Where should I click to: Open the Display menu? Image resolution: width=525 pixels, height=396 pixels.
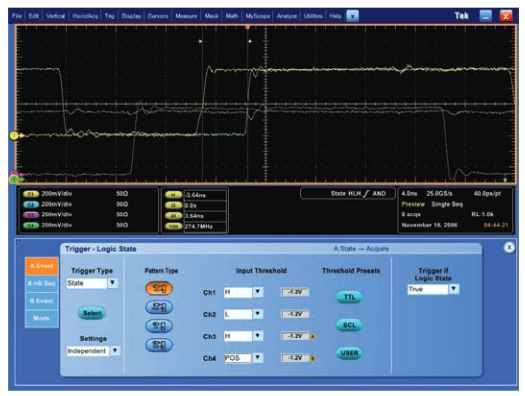coord(131,16)
